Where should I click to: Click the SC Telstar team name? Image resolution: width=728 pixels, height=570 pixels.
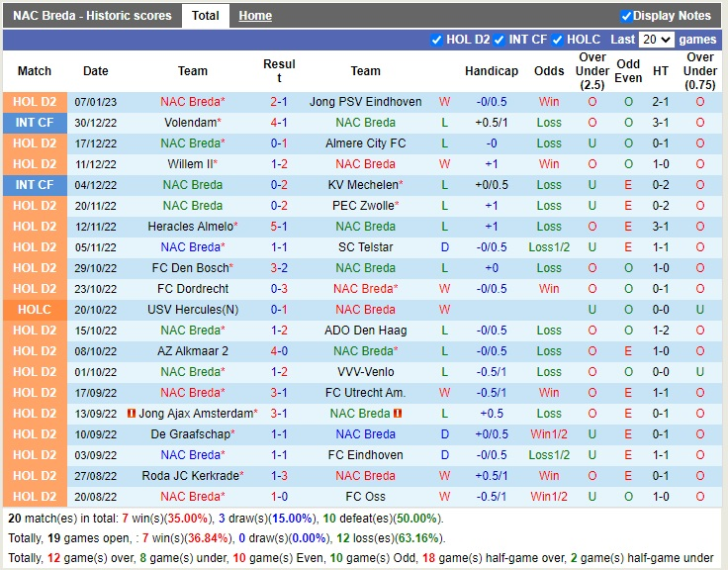365,247
